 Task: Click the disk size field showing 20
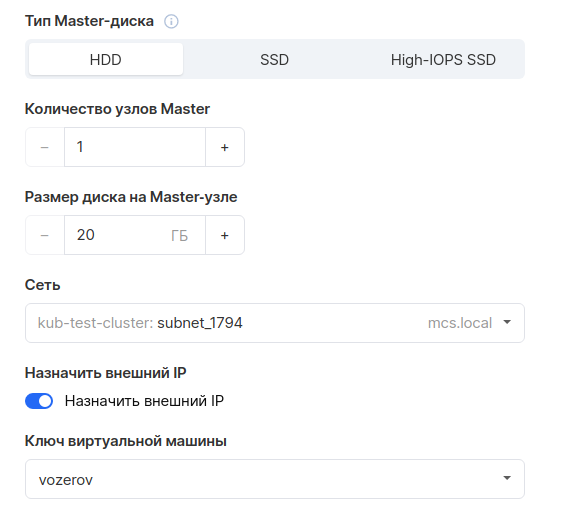click(x=135, y=235)
